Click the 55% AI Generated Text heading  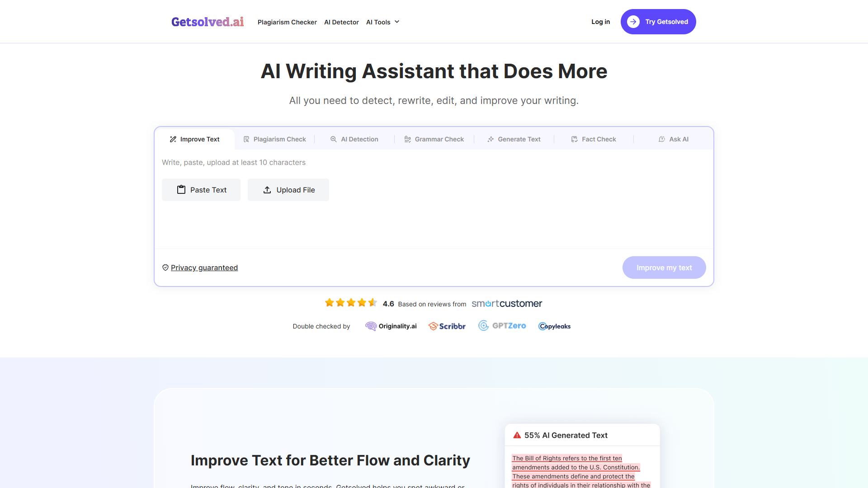566,435
